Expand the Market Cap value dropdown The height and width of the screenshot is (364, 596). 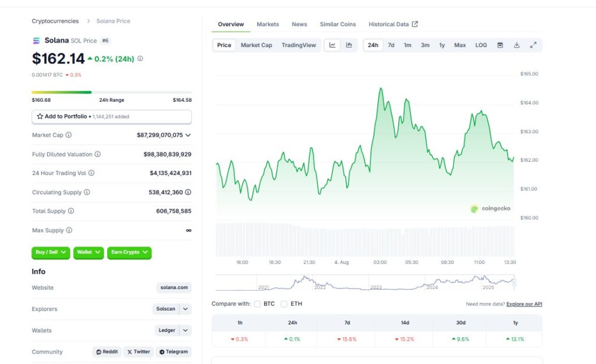click(188, 135)
